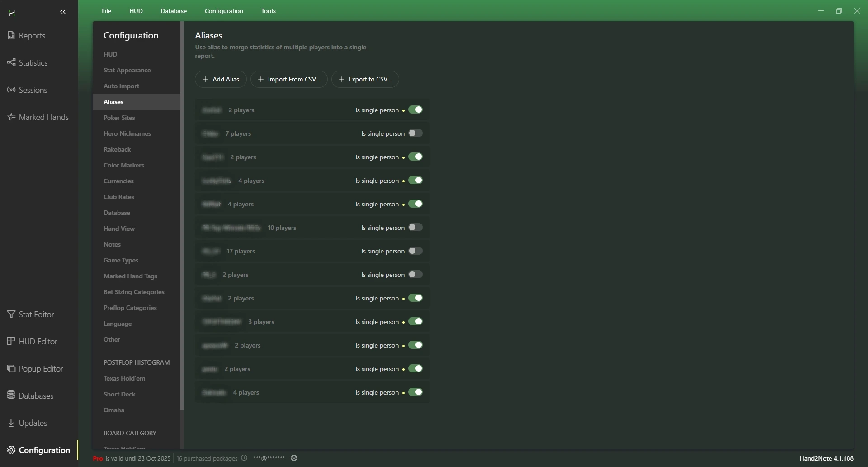
Task: Disable single person for 3 players alias
Action: coord(415,322)
